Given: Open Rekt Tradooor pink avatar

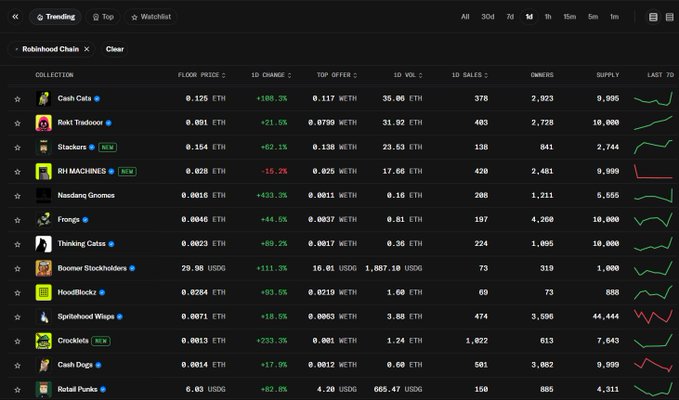Looking at the screenshot, I should tap(43, 123).
